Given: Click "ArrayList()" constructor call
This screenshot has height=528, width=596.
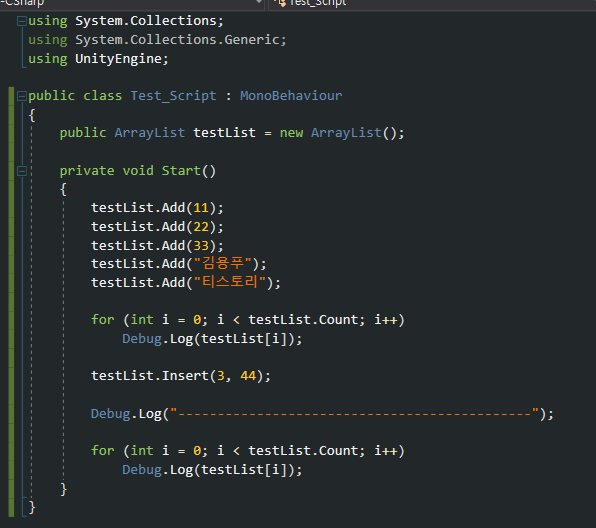Looking at the screenshot, I should pos(354,133).
